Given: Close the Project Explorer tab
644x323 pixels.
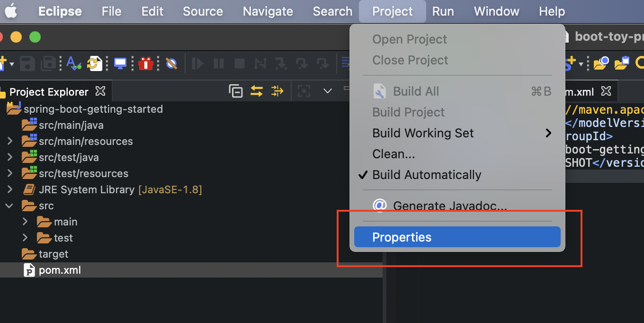Looking at the screenshot, I should pos(100,91).
